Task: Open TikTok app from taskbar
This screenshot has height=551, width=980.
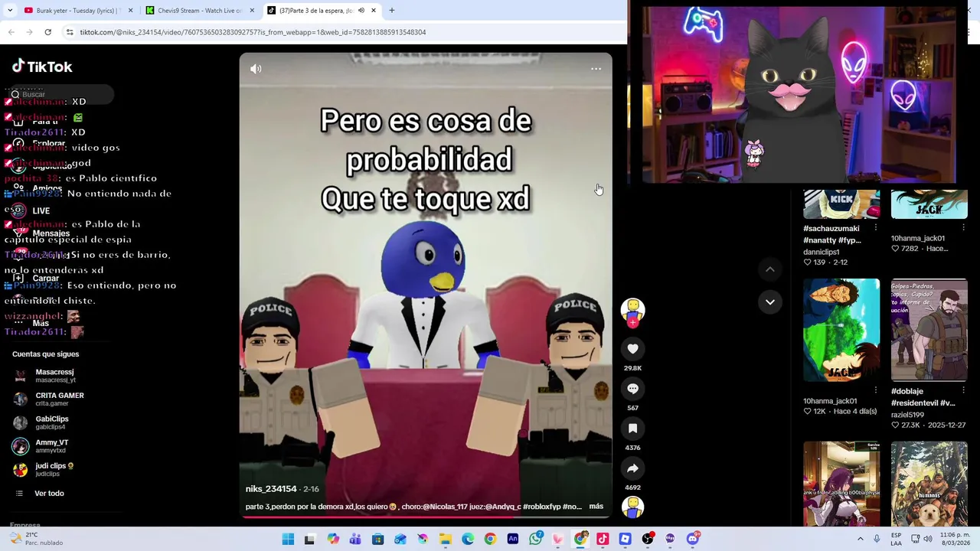Action: click(x=603, y=540)
